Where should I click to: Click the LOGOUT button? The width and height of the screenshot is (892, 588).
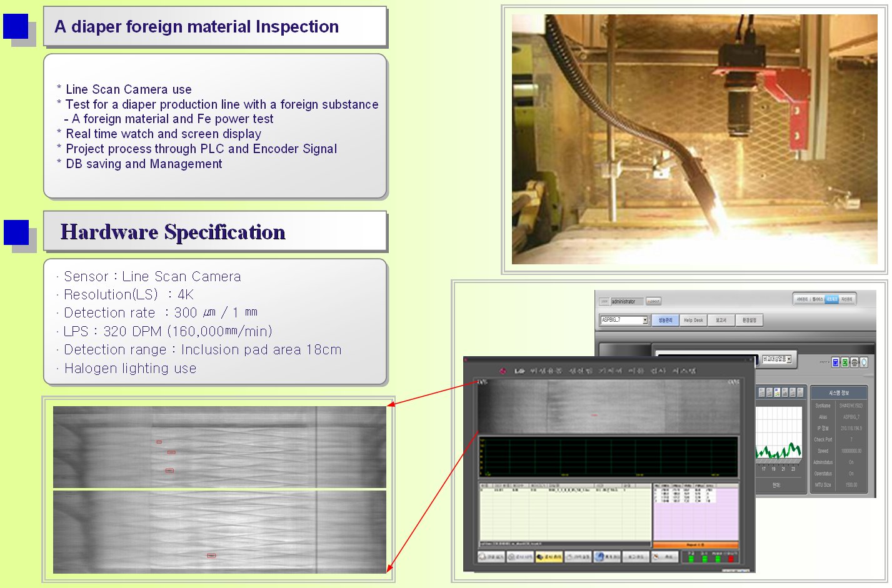[x=654, y=301]
